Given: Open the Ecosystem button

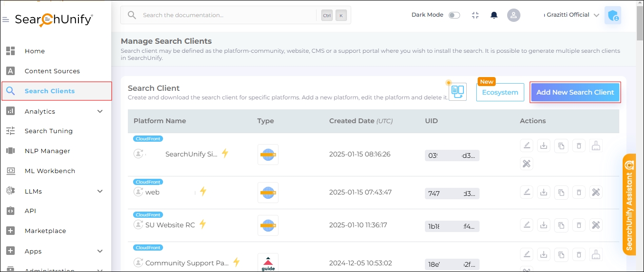Looking at the screenshot, I should coord(500,92).
